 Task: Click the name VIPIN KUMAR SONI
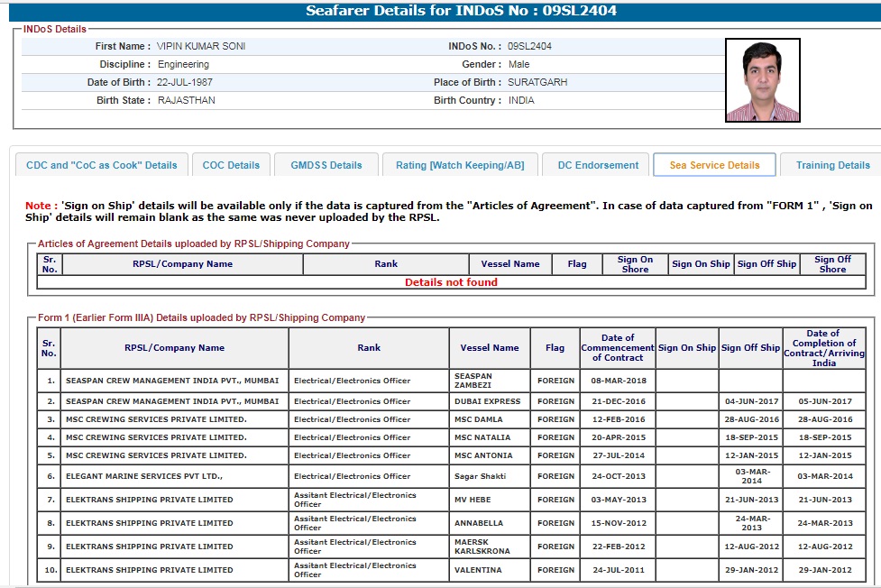[x=201, y=46]
